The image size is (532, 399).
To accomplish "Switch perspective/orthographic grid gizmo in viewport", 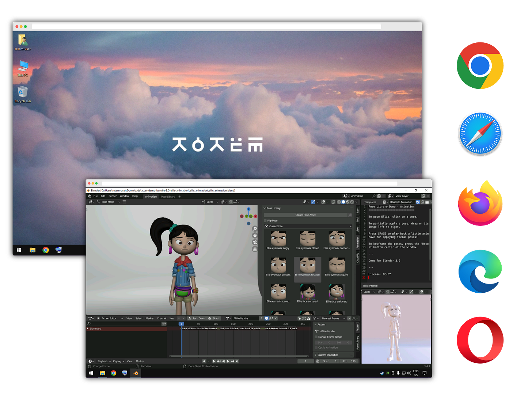I will (x=255, y=249).
